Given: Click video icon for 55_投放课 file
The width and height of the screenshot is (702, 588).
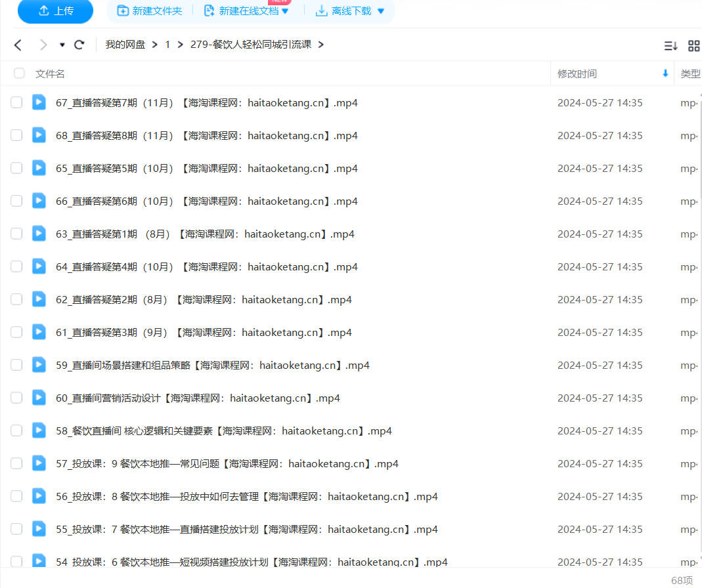Looking at the screenshot, I should point(39,529).
